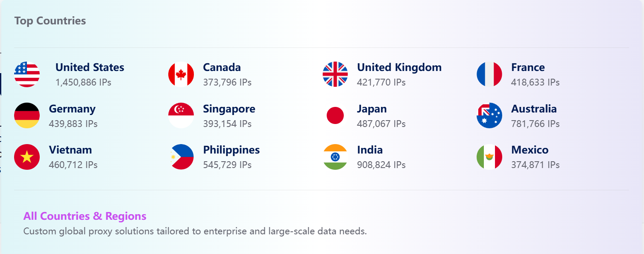Open the United States country name link

(90, 68)
